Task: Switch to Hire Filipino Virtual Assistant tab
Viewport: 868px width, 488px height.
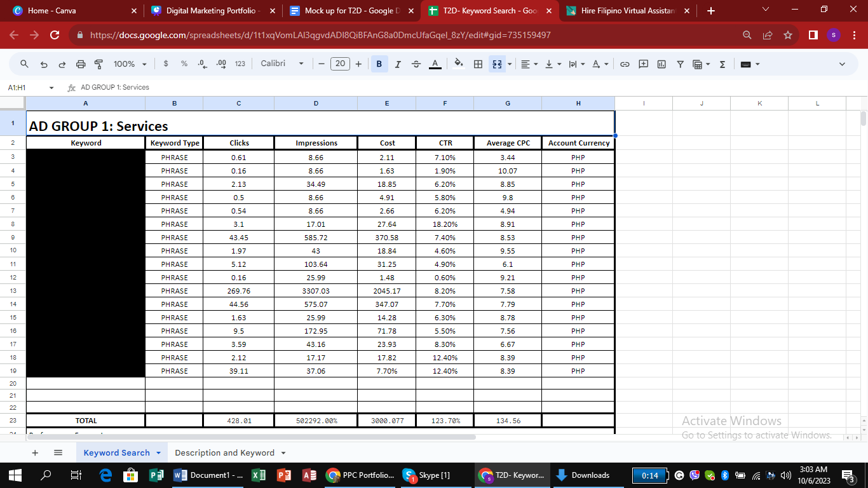Action: click(x=628, y=11)
